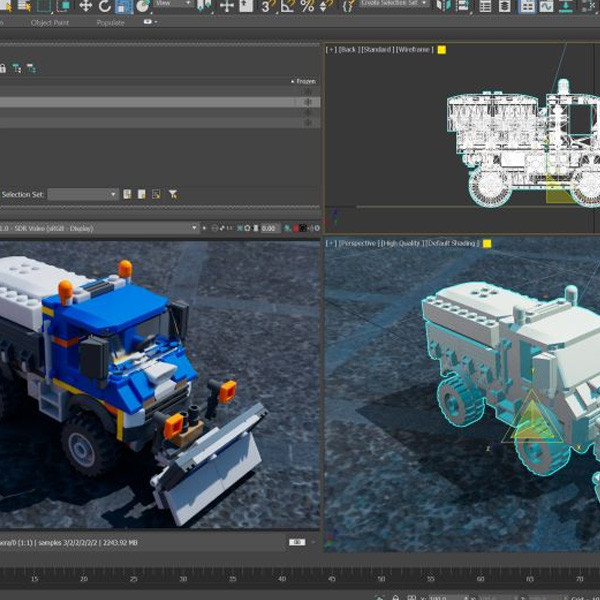Image resolution: width=600 pixels, height=600 pixels.
Task: Open the SDR Video display mode dropdown
Action: (x=99, y=228)
